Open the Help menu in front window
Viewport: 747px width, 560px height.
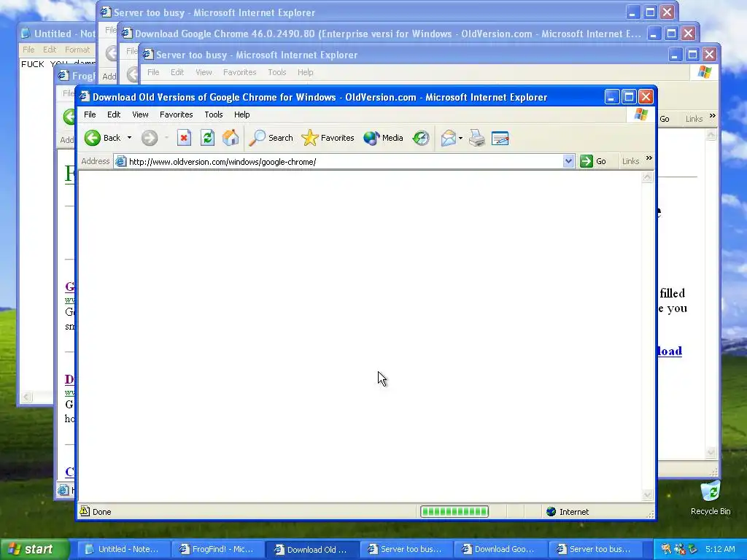pos(242,114)
